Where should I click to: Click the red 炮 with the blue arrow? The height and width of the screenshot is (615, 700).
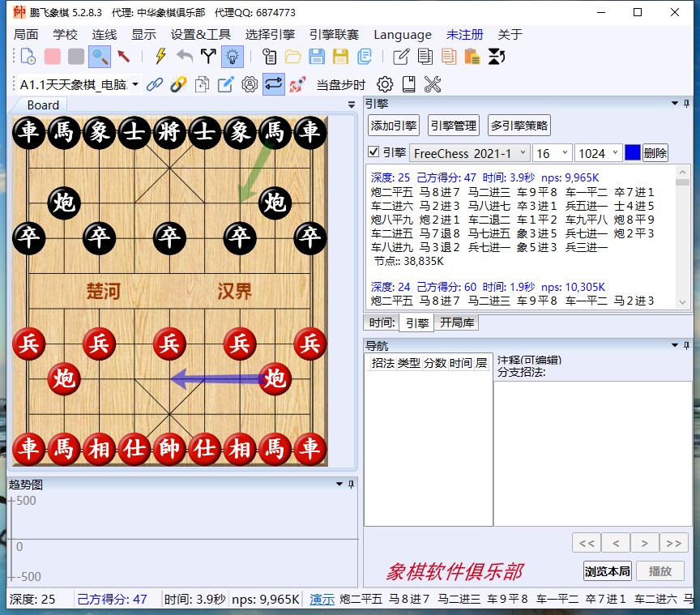[x=275, y=378]
